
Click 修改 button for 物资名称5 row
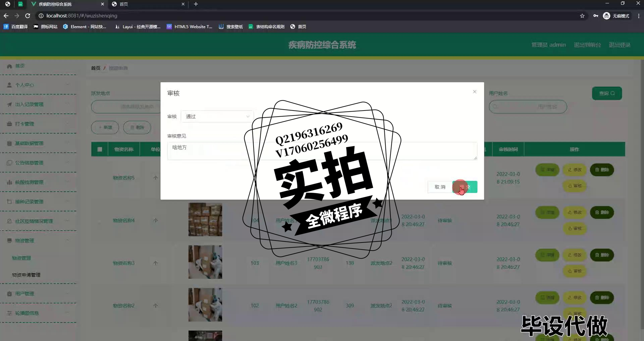point(575,170)
